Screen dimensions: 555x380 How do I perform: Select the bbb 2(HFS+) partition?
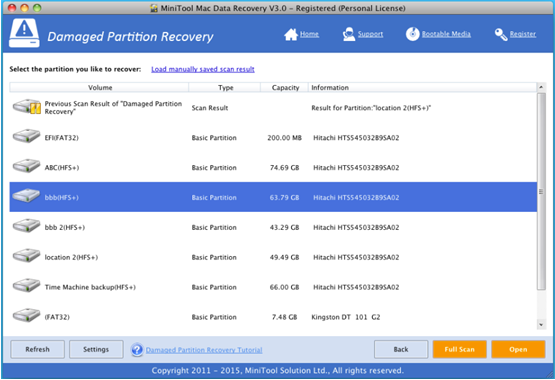point(273,227)
